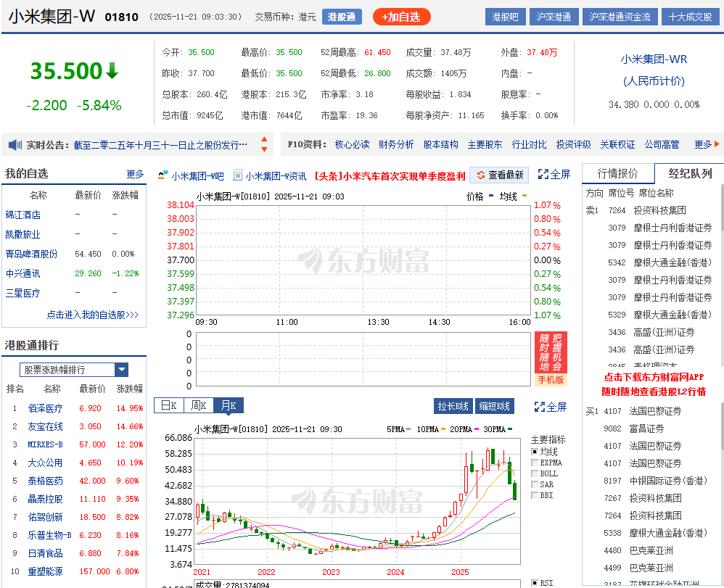This screenshot has height=588, width=724.
Task: Enable the BOLL indicator checkbox
Action: (535, 473)
